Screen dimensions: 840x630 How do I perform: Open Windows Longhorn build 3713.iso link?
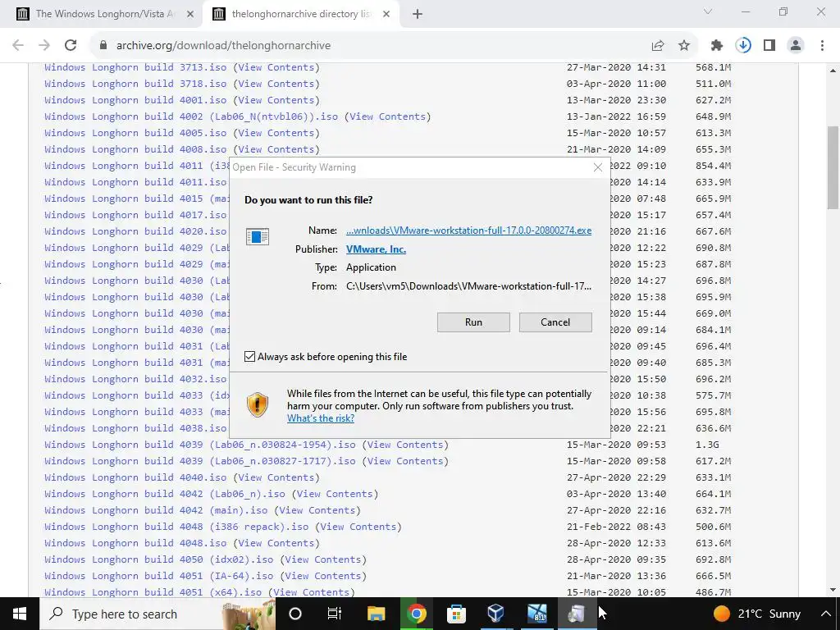coord(135,67)
